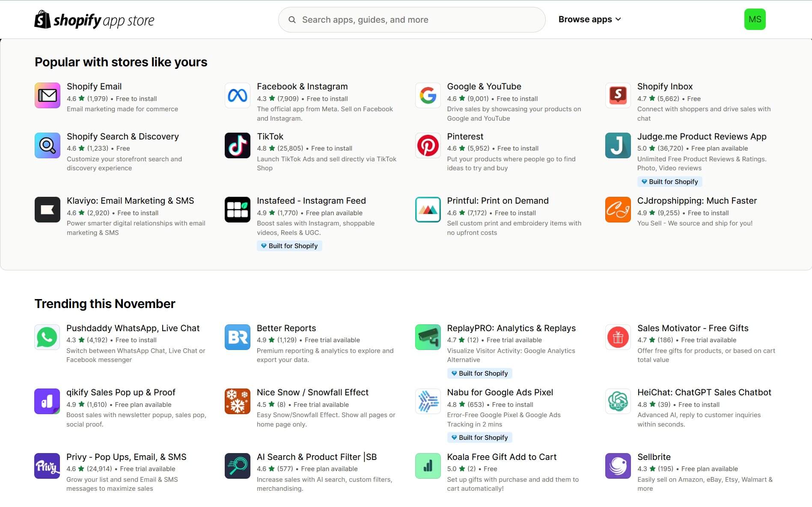Image resolution: width=812 pixels, height=507 pixels.
Task: Open Nabu for Google Ads Pixel link
Action: click(500, 392)
